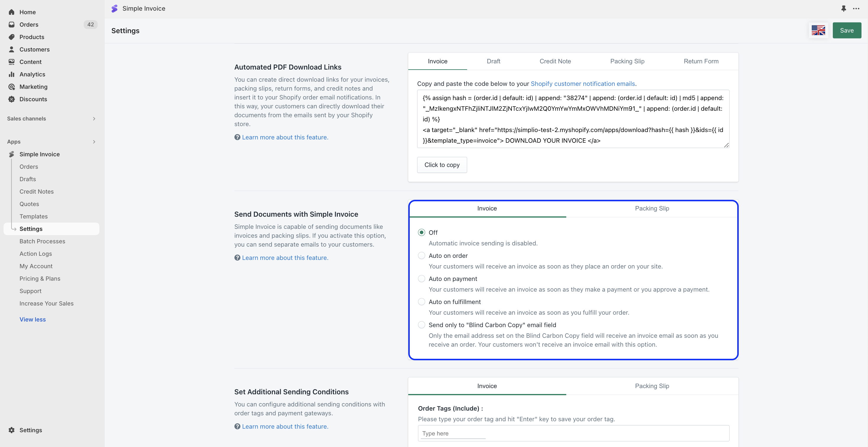Expand the Apps section chevron
868x447 pixels.
(x=94, y=142)
